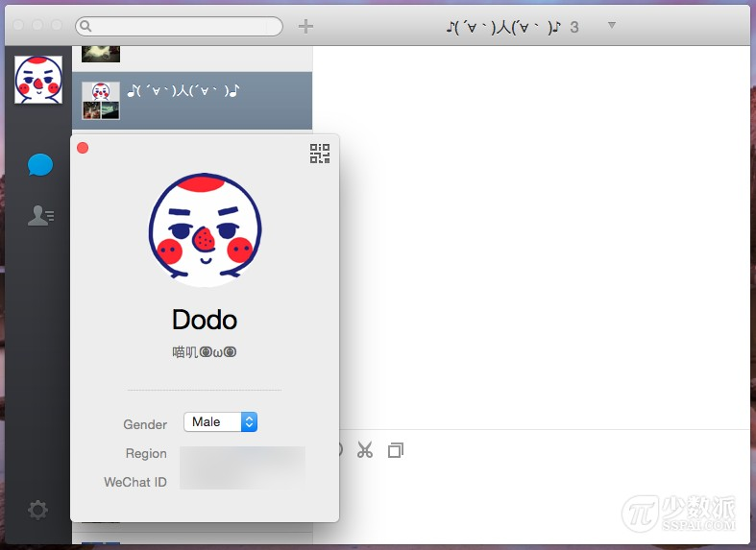This screenshot has height=550, width=756.
Task: Open settings via the gear icon
Action: [x=37, y=510]
